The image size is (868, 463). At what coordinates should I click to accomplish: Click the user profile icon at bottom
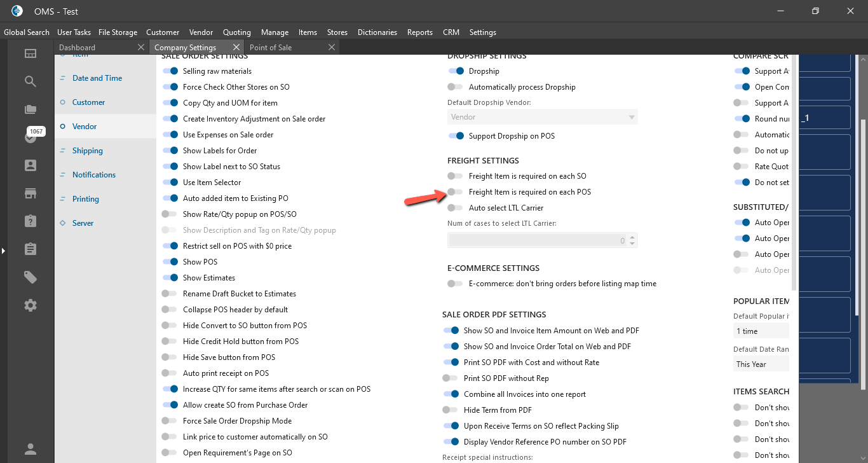tap(31, 449)
